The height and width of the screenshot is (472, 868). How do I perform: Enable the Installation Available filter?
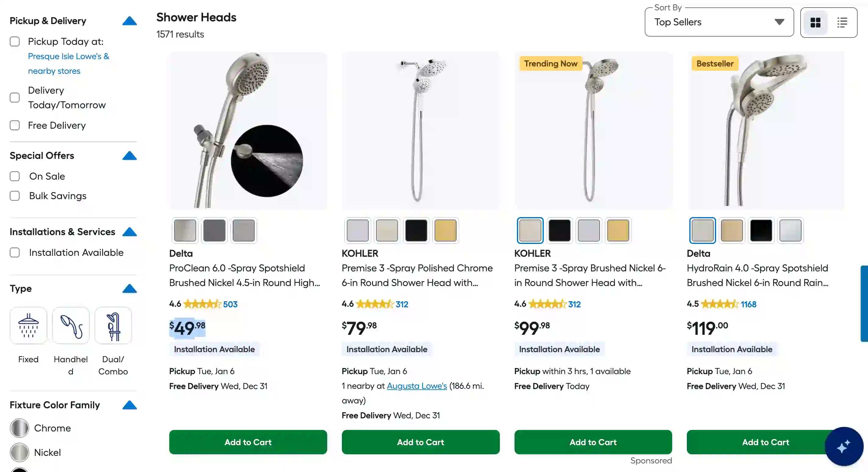15,253
